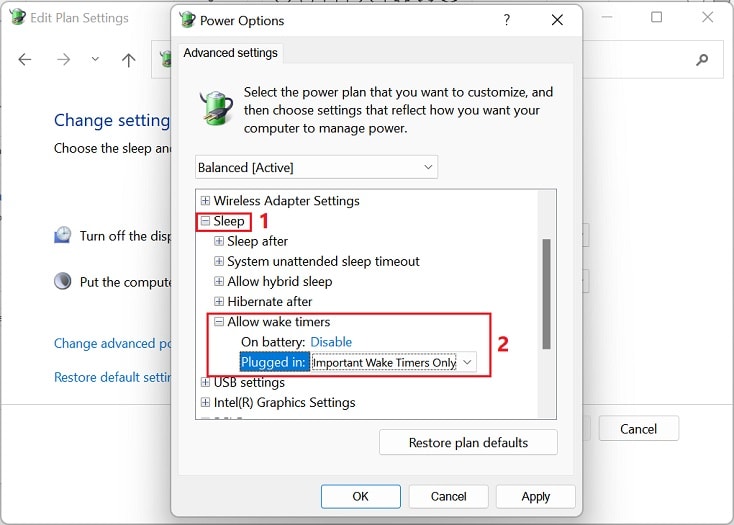Go up one level in Edit Plan Settings
The width and height of the screenshot is (734, 525).
pos(128,59)
